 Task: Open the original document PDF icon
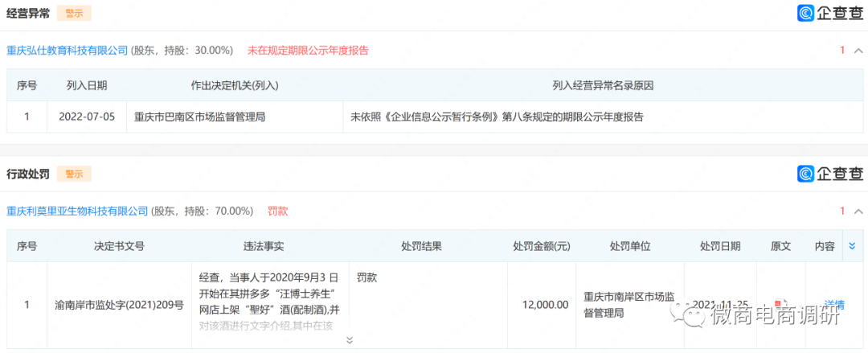[777, 305]
